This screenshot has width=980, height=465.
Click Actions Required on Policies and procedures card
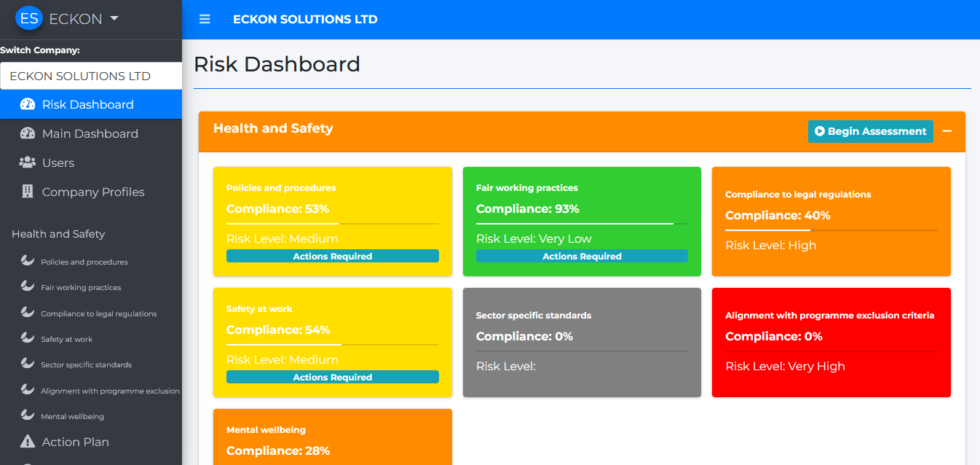[x=332, y=256]
